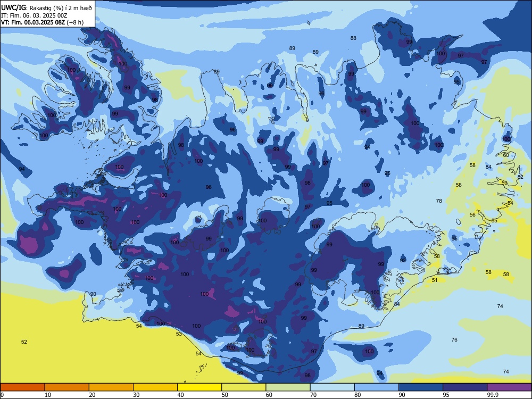Click the '70' legend tick label below colorbar
The height and width of the screenshot is (399, 532).
coord(313,395)
